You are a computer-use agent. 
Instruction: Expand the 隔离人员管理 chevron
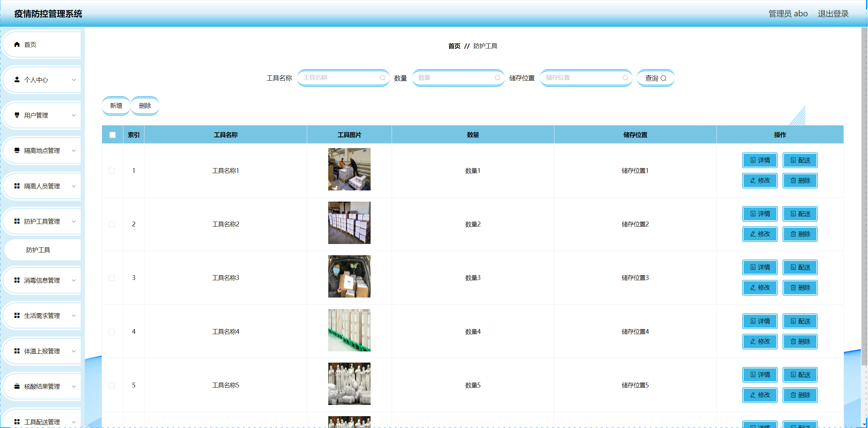tap(74, 186)
